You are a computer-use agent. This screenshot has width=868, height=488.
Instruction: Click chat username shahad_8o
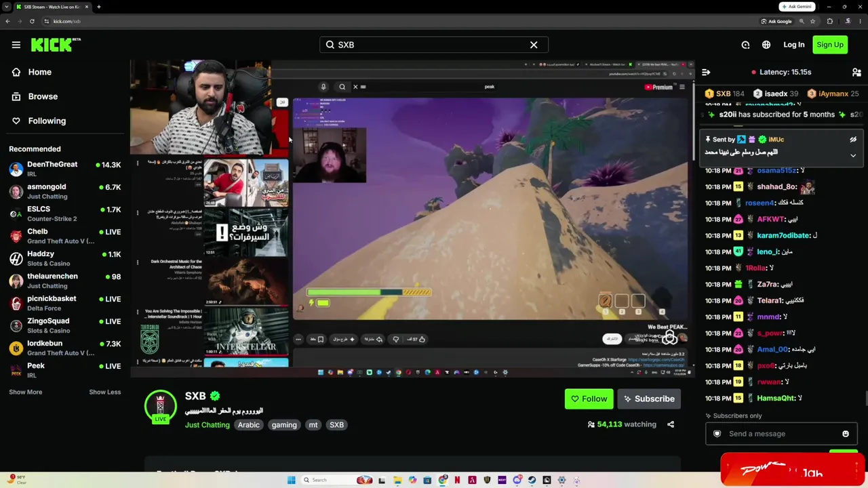coord(776,186)
